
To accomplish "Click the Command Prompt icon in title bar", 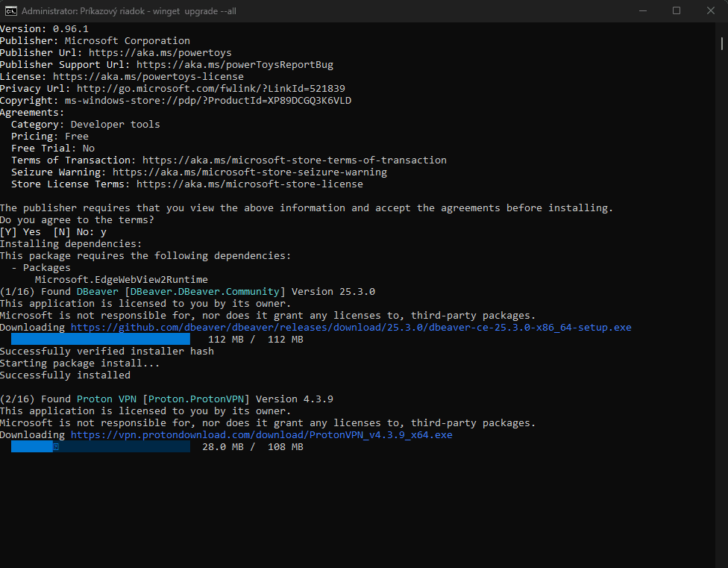I will coord(11,11).
